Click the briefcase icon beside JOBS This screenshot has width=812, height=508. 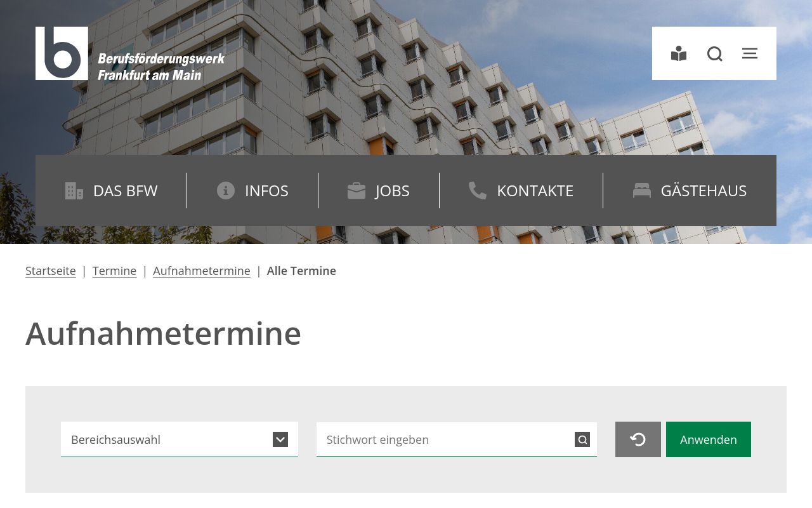(357, 190)
